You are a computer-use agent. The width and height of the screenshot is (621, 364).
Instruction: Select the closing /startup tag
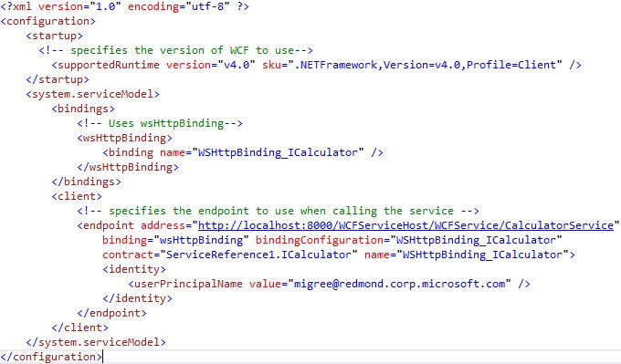[58, 79]
